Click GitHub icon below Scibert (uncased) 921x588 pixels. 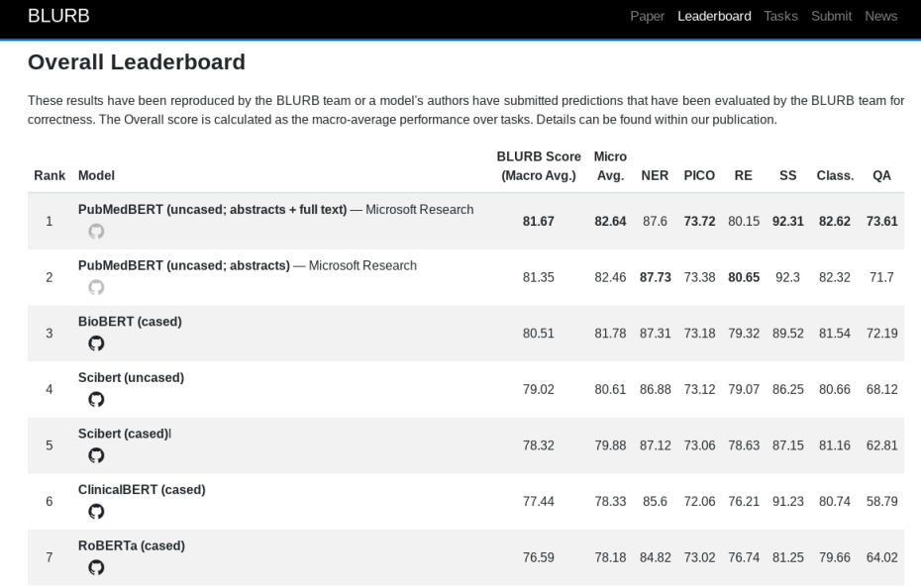pyautogui.click(x=96, y=400)
